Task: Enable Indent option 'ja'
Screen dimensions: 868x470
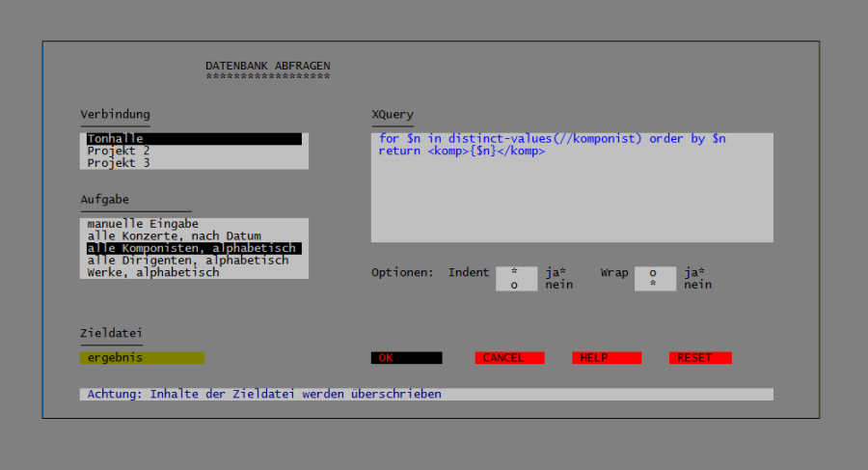Action: click(x=515, y=273)
